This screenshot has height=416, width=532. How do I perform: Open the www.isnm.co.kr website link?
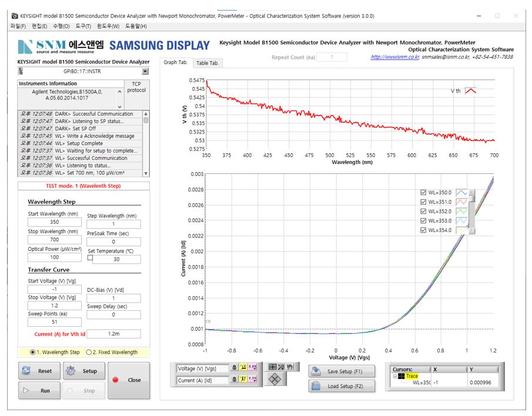[x=394, y=57]
